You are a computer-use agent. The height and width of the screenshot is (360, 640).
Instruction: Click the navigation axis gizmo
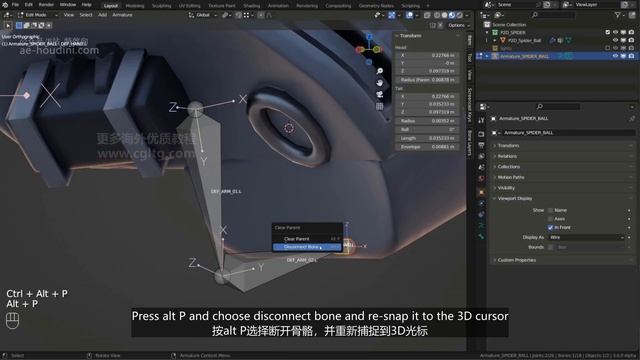pos(369,49)
